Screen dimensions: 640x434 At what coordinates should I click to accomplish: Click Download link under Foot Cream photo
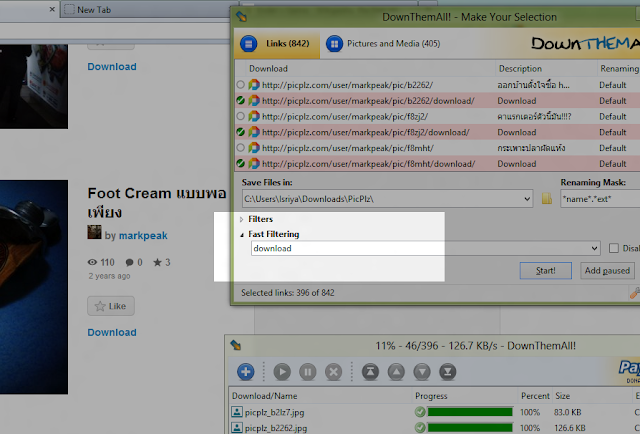[x=112, y=332]
